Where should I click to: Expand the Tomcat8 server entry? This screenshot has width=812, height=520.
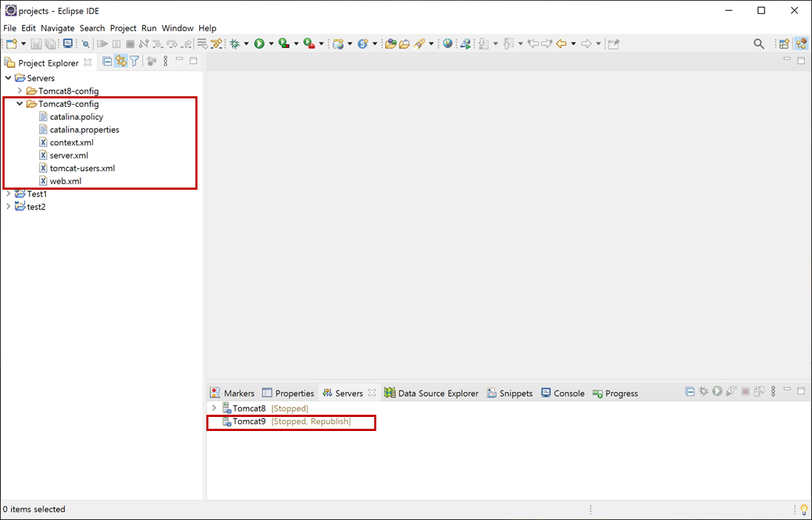[214, 408]
